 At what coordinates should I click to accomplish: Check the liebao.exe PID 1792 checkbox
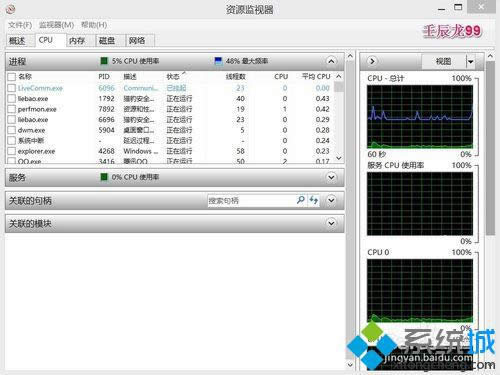click(12, 99)
